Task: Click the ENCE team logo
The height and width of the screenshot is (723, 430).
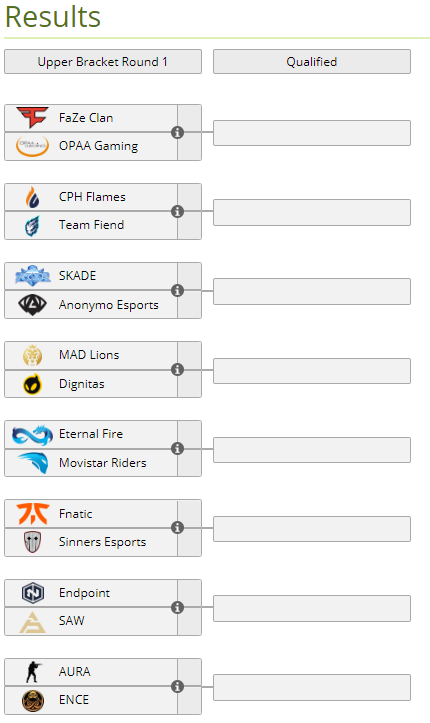Action: [33, 700]
